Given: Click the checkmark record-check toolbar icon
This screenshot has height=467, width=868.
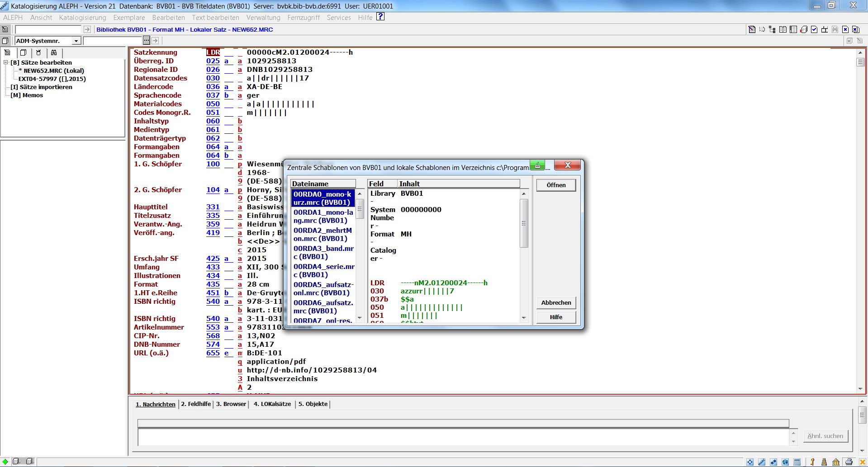Looking at the screenshot, I should pos(814,29).
